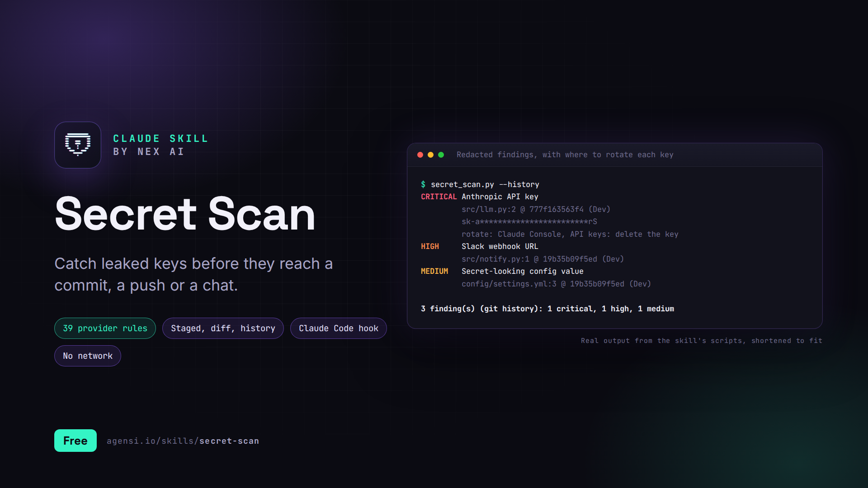The width and height of the screenshot is (868, 488).
Task: Click the CLAUDE SKILL label
Action: (x=160, y=139)
